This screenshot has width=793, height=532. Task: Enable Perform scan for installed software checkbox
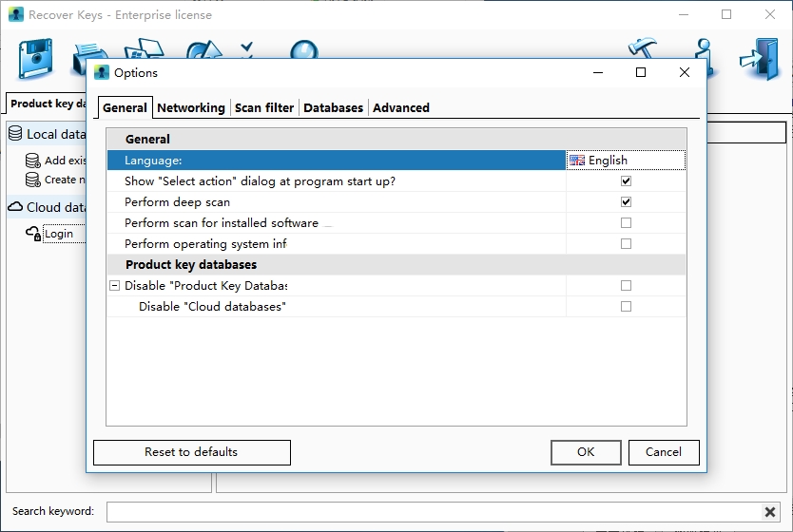click(x=626, y=223)
